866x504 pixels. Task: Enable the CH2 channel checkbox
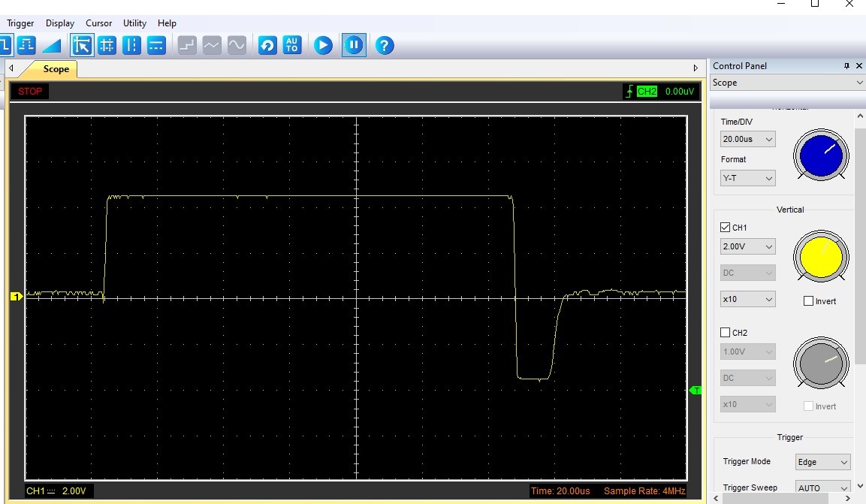726,333
